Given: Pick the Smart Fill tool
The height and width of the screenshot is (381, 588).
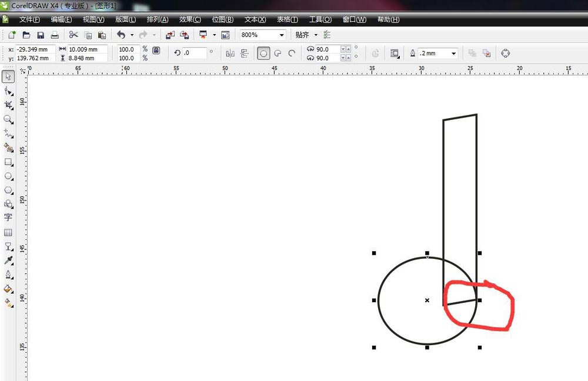Looking at the screenshot, I should [x=8, y=148].
